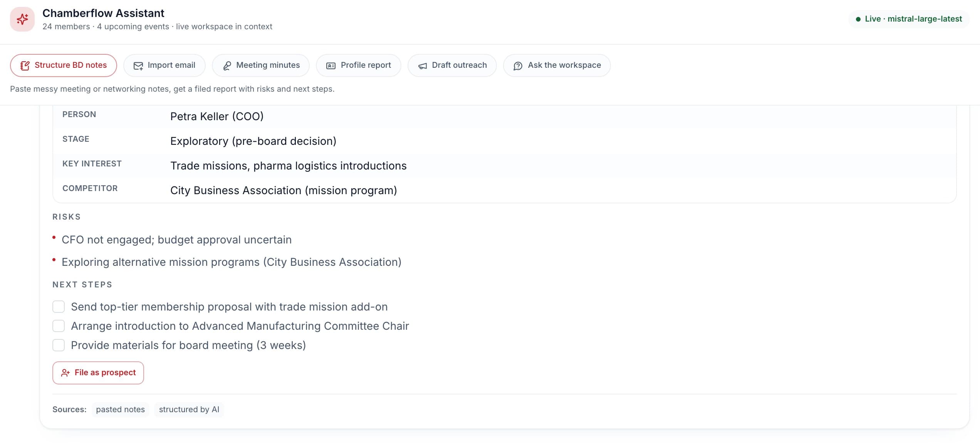Click 'Petra Keller (COO)' person value

(x=217, y=116)
